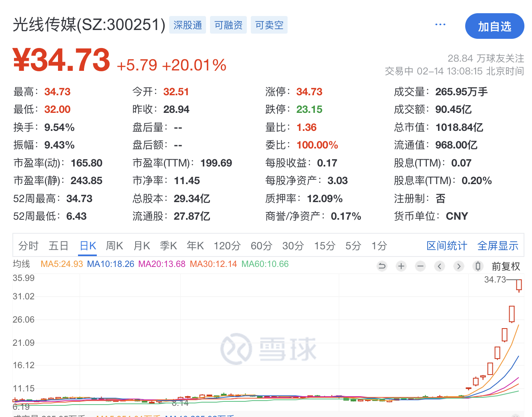Screen dimensions: 532x417
Task: Switch to the 1分 interval tab
Action: [x=379, y=246]
